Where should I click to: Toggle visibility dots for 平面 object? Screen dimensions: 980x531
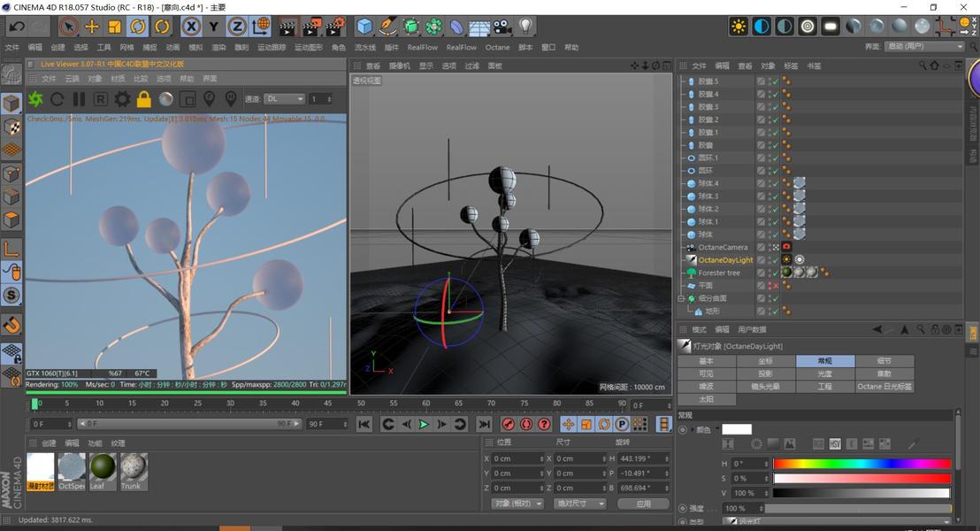coord(770,286)
